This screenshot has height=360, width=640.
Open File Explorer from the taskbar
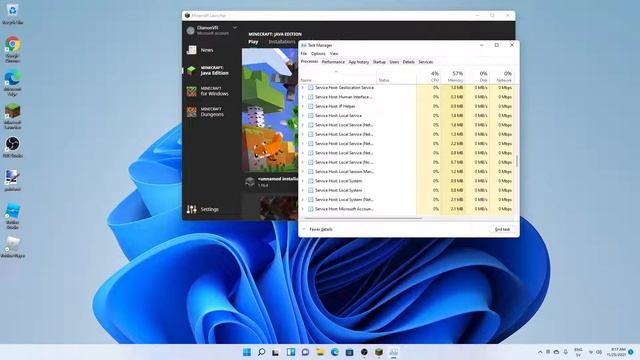(x=320, y=352)
